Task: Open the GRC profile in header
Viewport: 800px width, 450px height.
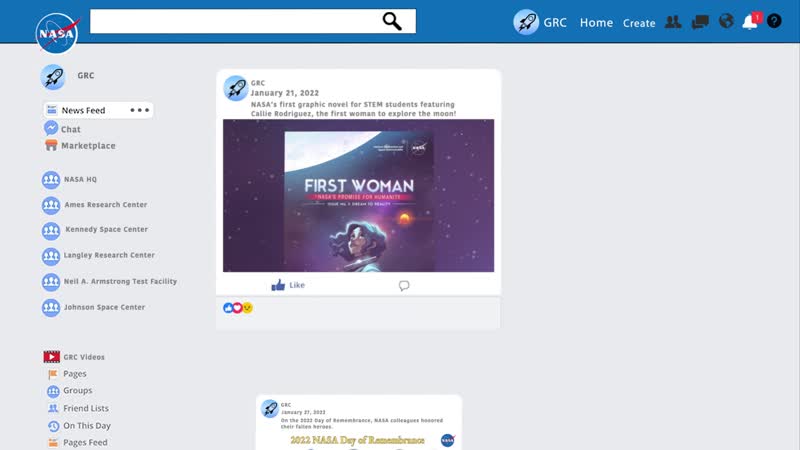Action: point(541,22)
